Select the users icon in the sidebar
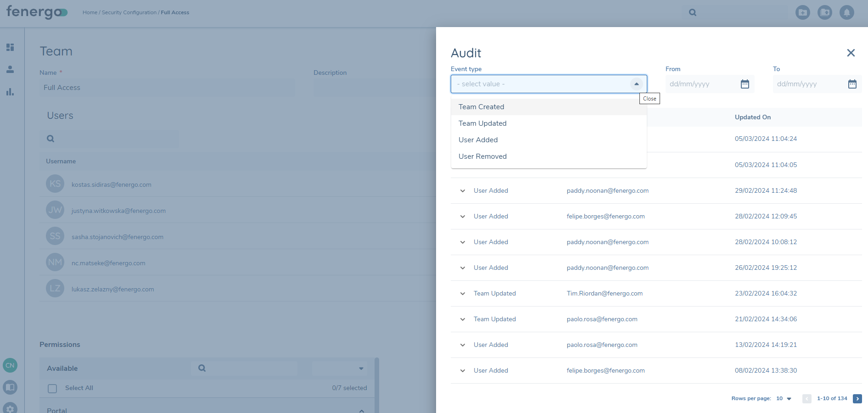Image resolution: width=868 pixels, height=413 pixels. coord(10,69)
